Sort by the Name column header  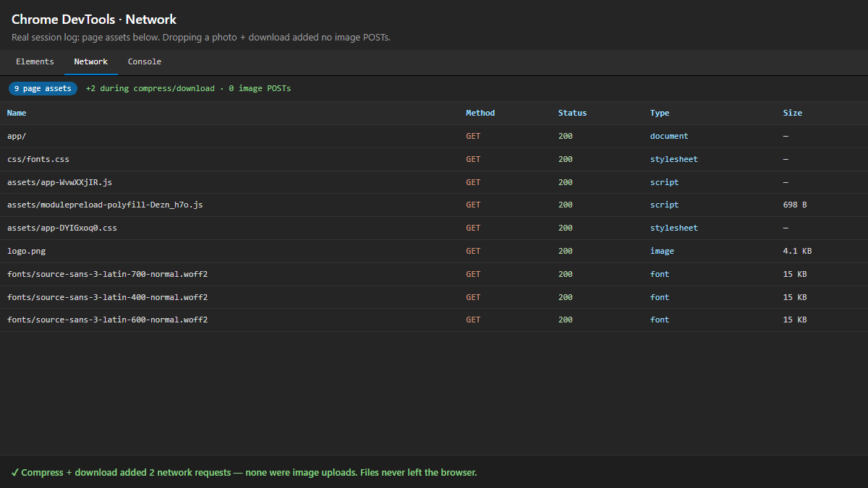(x=17, y=113)
